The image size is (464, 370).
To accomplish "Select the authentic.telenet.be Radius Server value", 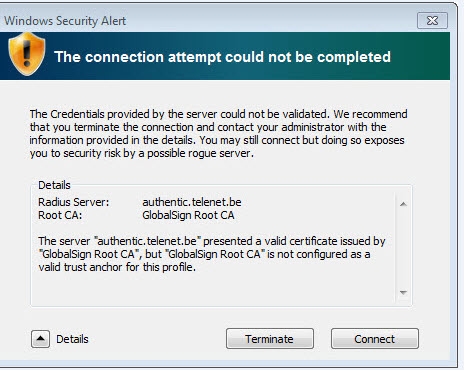I will tap(192, 202).
